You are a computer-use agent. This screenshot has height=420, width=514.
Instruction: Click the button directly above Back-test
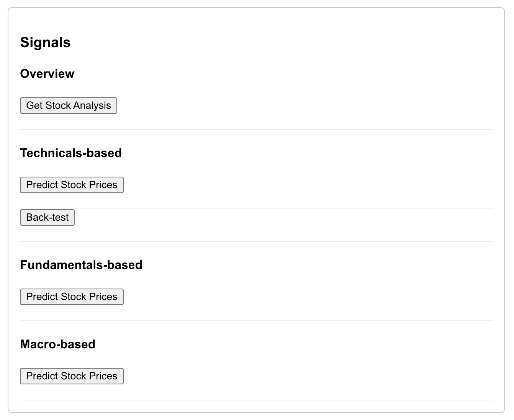(x=72, y=185)
